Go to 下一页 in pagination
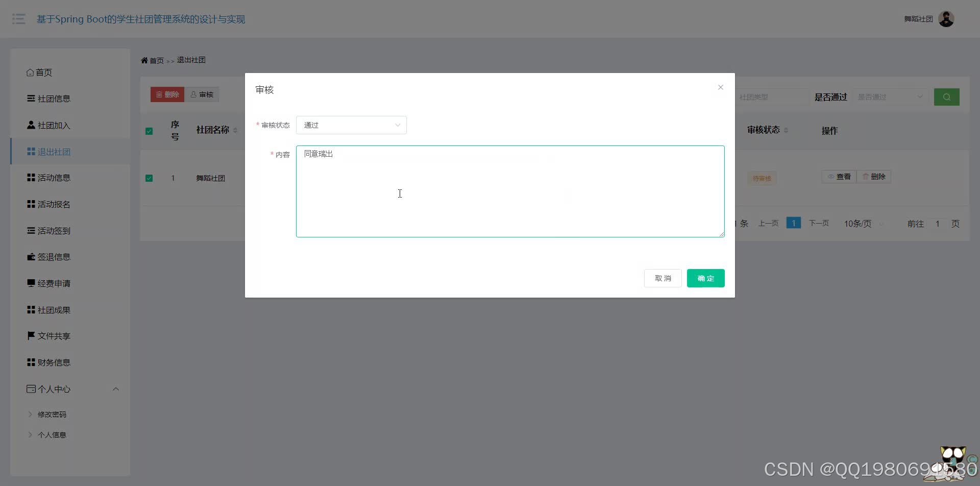The width and height of the screenshot is (980, 486). point(819,224)
